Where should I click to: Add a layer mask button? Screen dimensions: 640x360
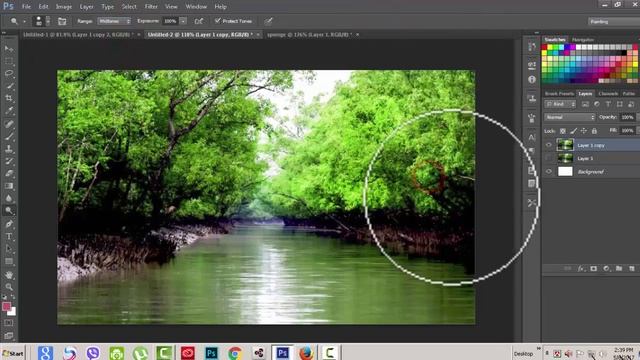coord(593,268)
